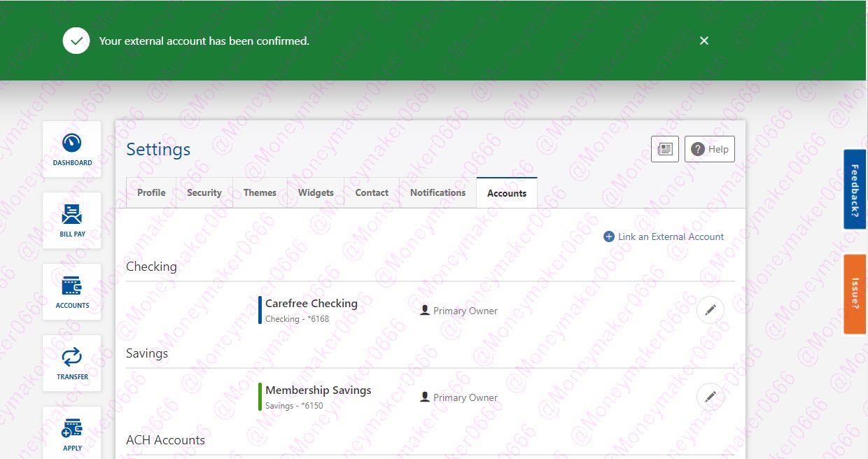The height and width of the screenshot is (459, 868).
Task: Click Link an External Account
Action: tap(664, 236)
